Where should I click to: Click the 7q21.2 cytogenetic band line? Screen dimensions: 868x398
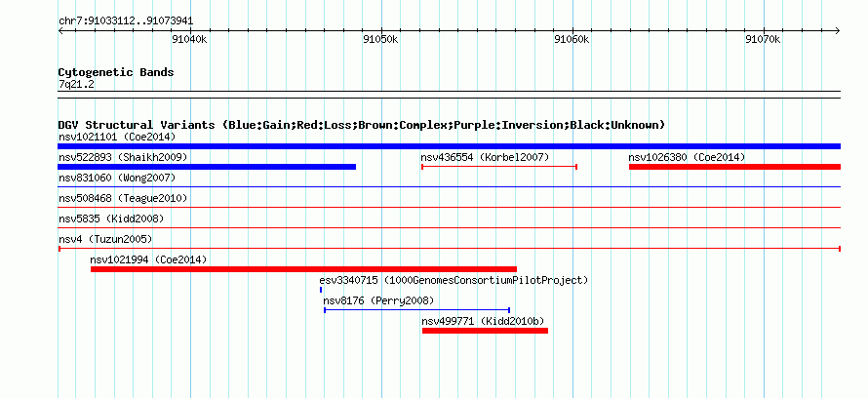point(449,95)
